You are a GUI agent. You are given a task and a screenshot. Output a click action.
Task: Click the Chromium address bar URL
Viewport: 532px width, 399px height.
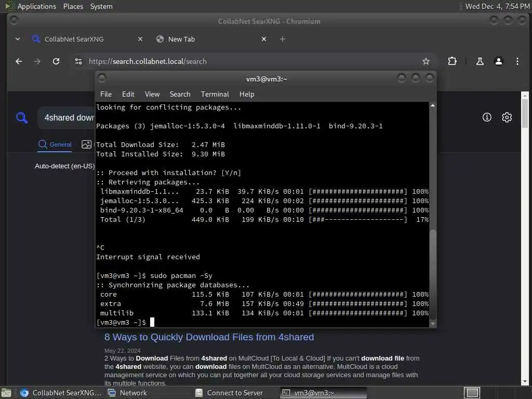point(148,61)
